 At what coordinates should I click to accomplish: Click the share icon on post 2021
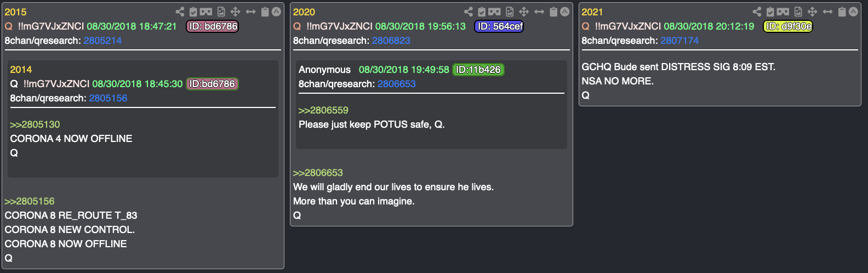(x=757, y=12)
